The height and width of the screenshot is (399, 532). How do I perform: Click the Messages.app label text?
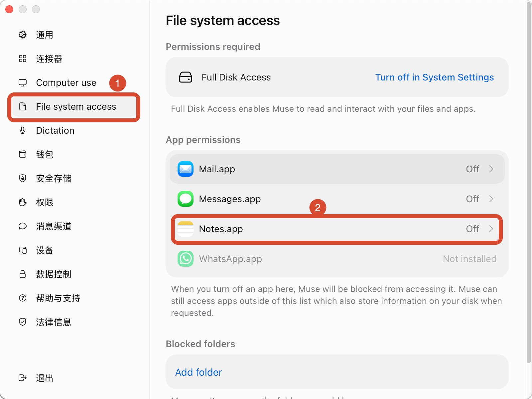[230, 199]
